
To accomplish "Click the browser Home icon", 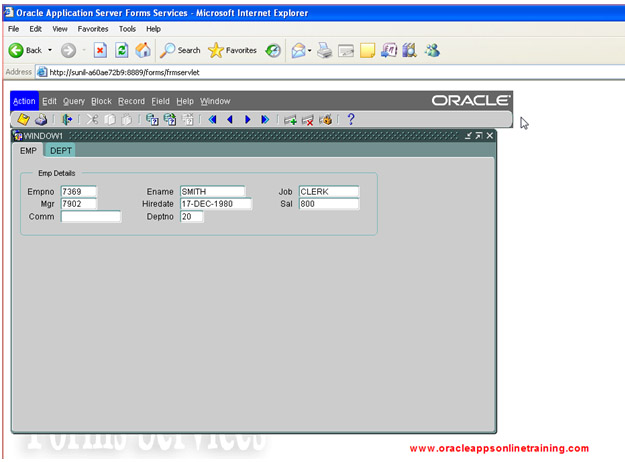I will pyautogui.click(x=143, y=50).
